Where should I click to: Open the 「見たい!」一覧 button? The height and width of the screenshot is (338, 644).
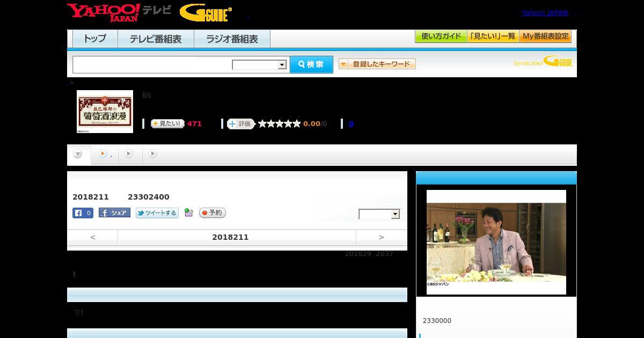pos(493,36)
